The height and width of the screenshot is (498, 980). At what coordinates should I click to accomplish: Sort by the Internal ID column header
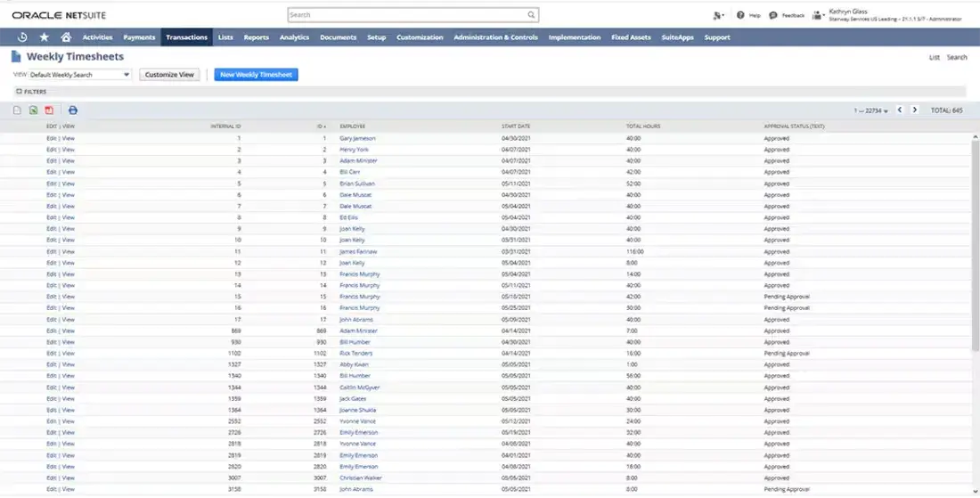[225, 127]
